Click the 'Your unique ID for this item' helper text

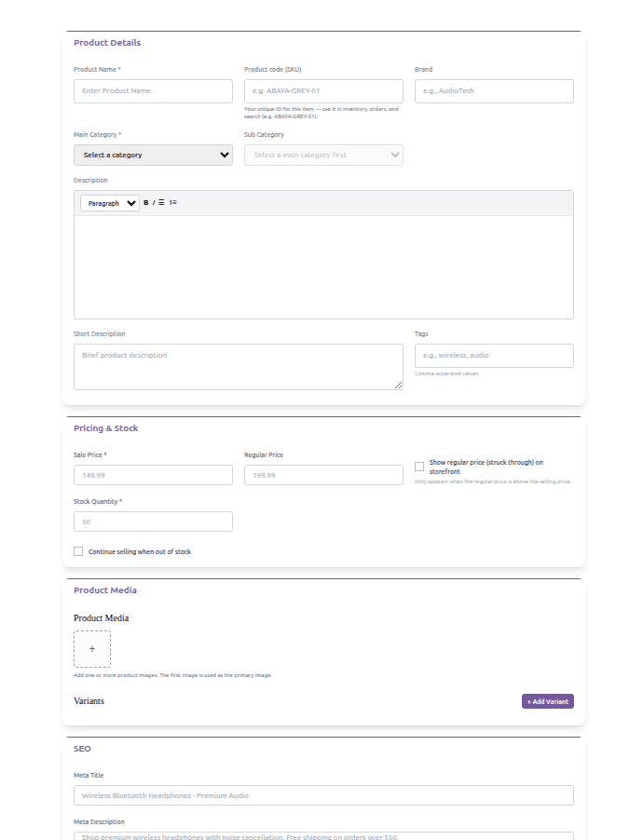click(321, 113)
